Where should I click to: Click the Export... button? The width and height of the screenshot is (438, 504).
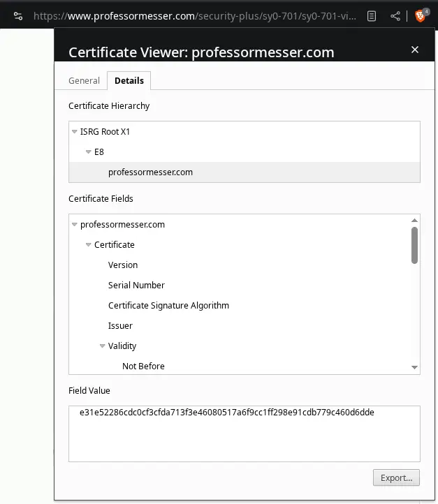coord(396,478)
